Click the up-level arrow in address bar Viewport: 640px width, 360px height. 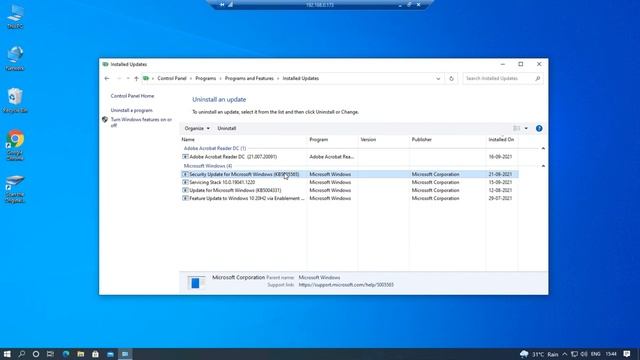tap(136, 78)
